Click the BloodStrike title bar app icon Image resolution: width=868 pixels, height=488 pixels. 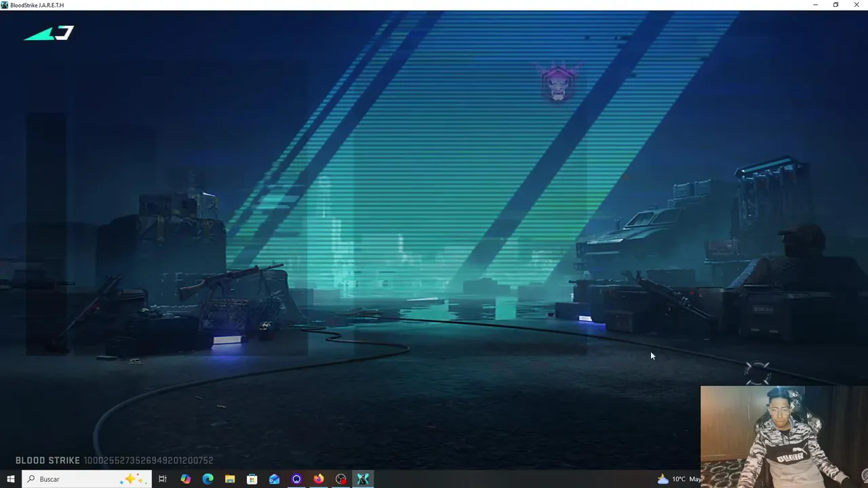tap(5, 5)
